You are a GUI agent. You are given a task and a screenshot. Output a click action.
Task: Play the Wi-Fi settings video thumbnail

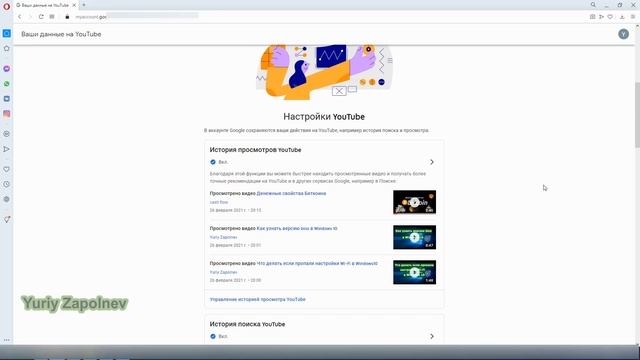[x=414, y=272]
